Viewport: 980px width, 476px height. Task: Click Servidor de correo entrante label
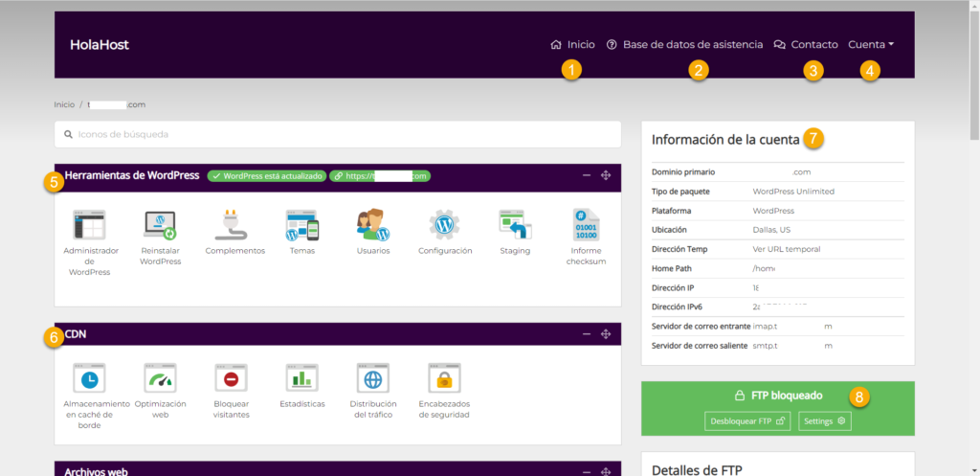pyautogui.click(x=702, y=327)
